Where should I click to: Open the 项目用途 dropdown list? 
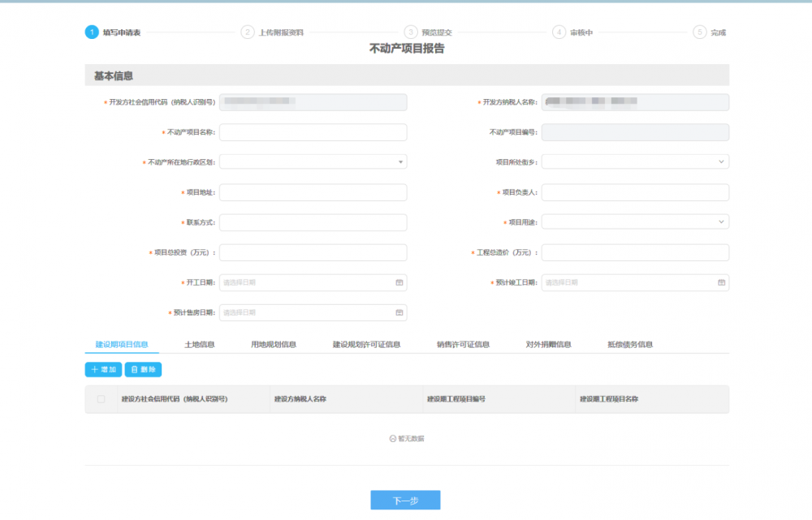pos(635,222)
